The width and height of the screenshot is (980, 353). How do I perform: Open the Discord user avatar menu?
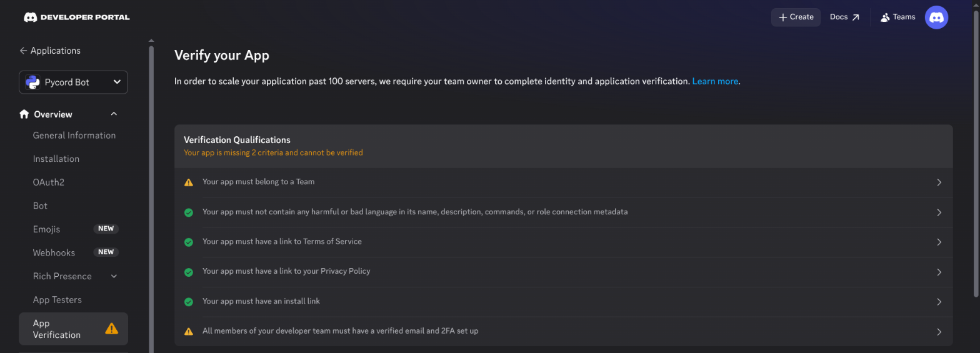pyautogui.click(x=936, y=17)
